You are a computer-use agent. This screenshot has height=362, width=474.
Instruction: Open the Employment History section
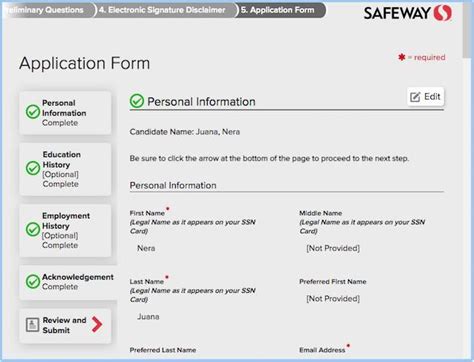pos(65,230)
